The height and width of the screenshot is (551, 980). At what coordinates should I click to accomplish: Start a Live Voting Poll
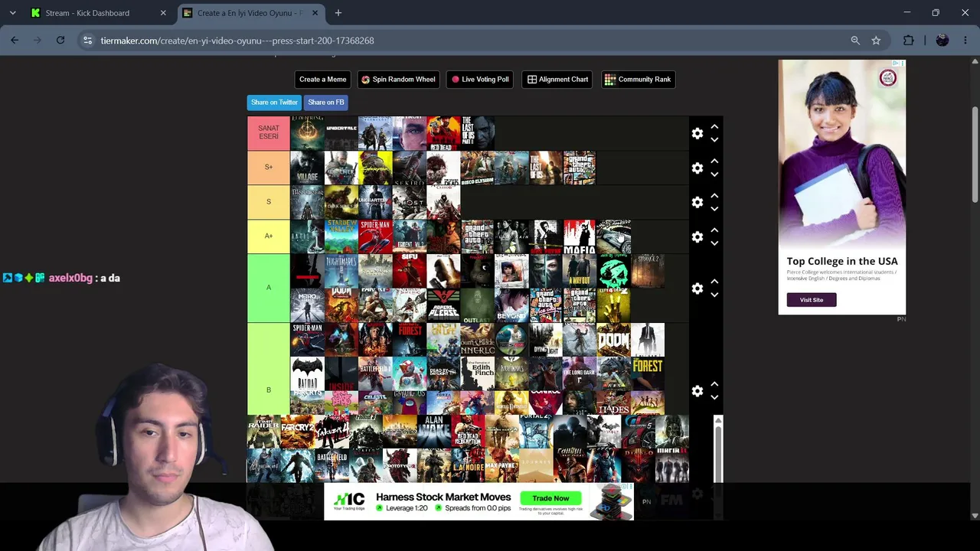coord(480,80)
